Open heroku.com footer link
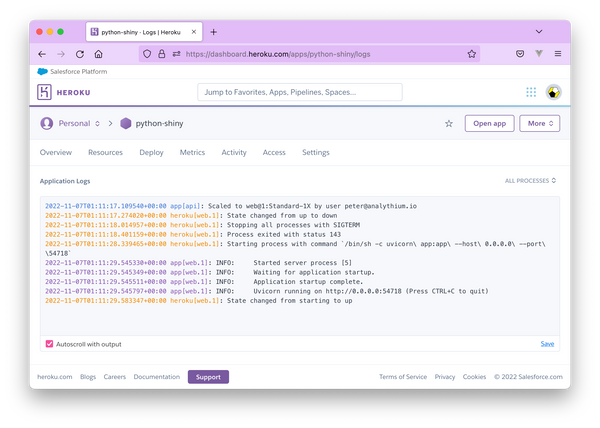Viewport: 600px width, 428px height. pos(55,377)
